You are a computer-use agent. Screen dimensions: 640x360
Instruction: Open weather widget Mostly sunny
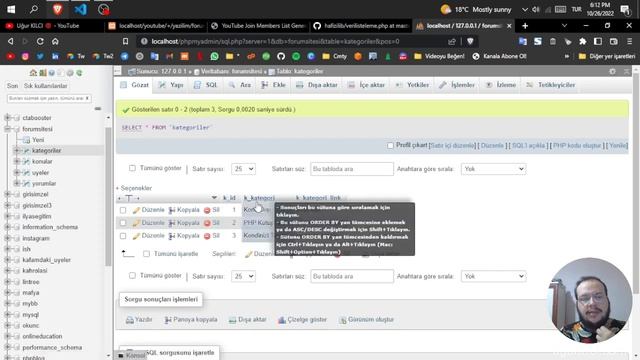point(476,9)
